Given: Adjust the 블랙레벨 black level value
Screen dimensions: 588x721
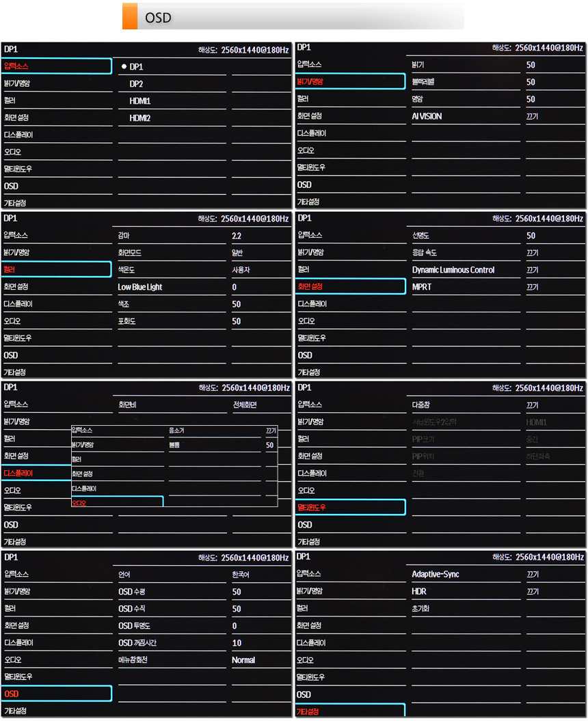Looking at the screenshot, I should tap(427, 82).
